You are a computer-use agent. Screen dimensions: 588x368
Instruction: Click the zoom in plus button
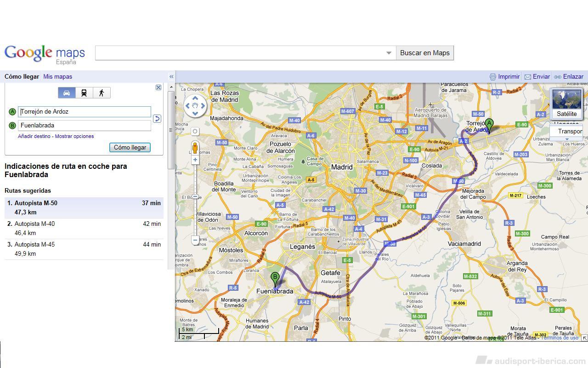point(195,160)
